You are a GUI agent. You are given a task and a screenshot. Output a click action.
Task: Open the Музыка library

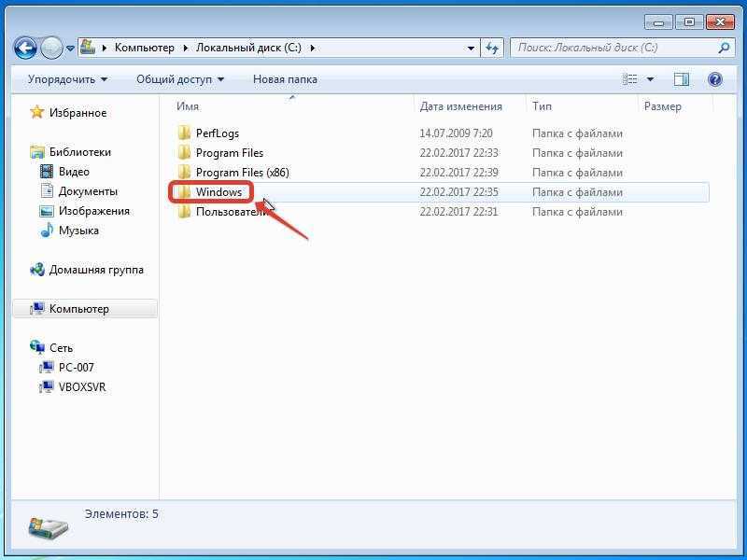tap(78, 231)
